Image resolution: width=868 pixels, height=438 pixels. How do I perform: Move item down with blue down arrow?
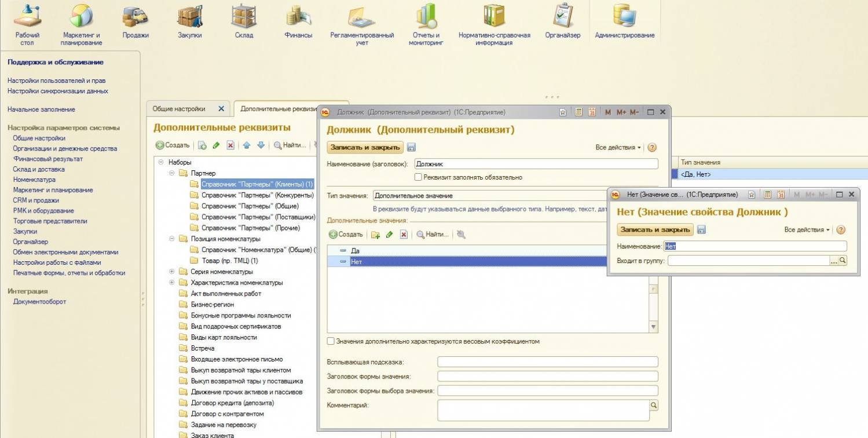coord(261,145)
